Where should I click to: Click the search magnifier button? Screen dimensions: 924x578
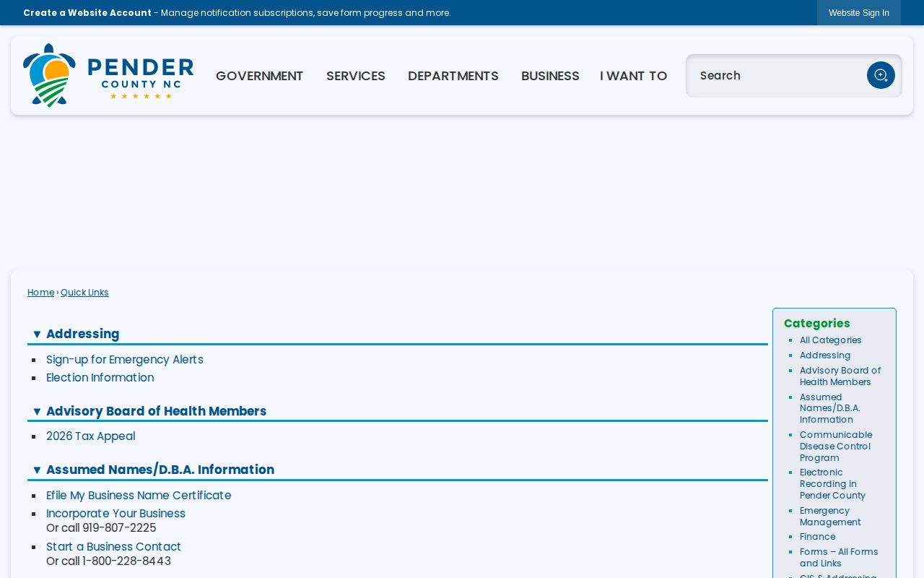[x=881, y=75]
